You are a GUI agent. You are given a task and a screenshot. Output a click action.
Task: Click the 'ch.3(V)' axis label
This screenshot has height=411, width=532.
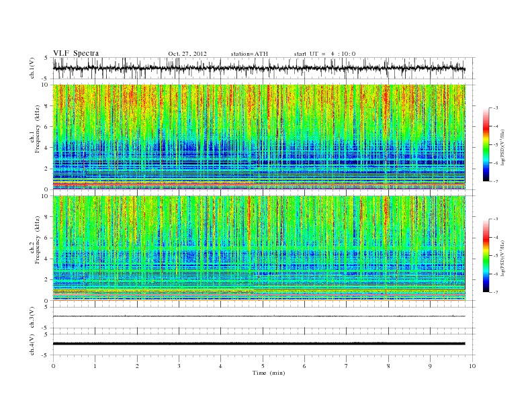tap(32, 318)
